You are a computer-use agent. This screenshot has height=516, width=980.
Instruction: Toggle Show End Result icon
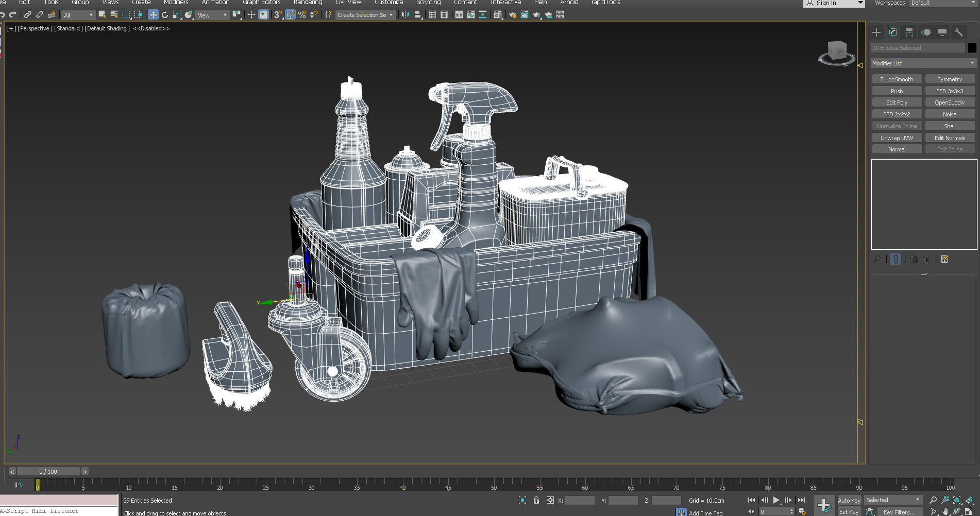[x=895, y=259]
